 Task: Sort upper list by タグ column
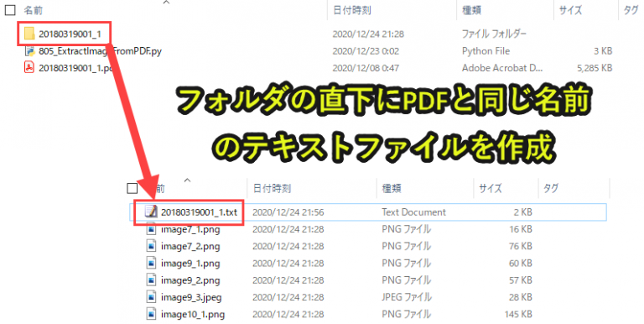[631, 10]
